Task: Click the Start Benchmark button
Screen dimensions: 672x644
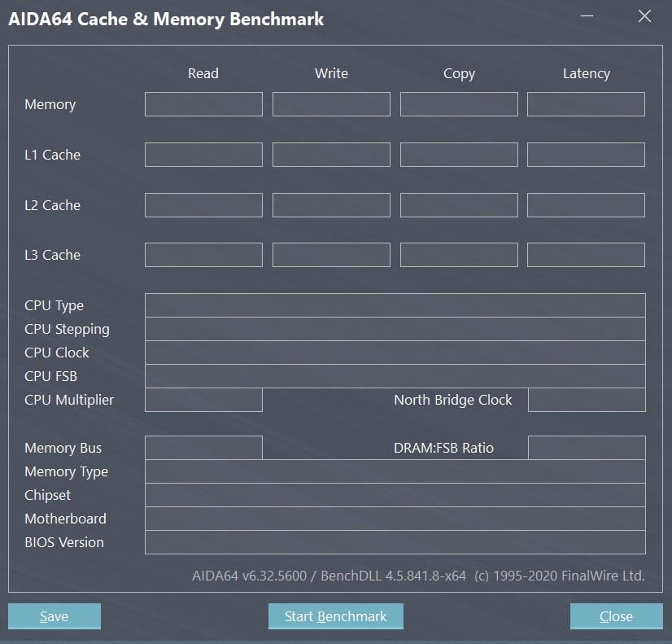Action: [336, 616]
